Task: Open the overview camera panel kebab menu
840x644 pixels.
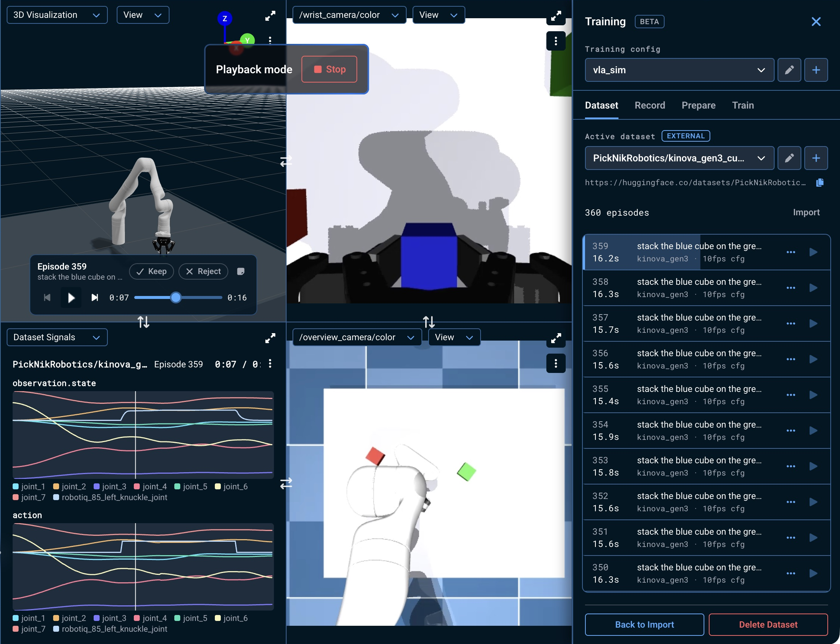Action: point(556,363)
